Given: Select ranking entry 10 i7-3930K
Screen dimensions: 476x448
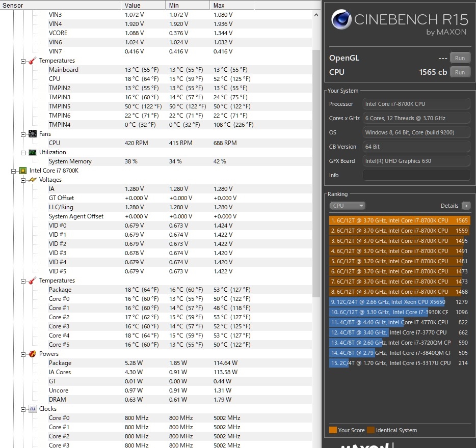Looking at the screenshot, I should pos(400,312).
